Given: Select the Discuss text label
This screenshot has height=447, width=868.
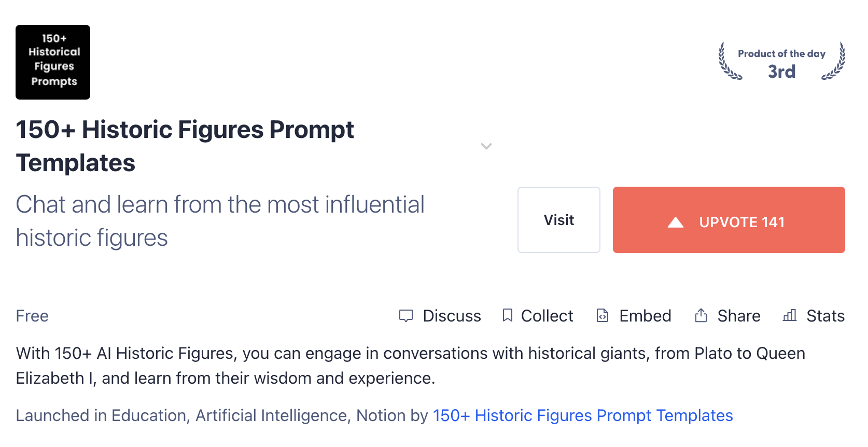Looking at the screenshot, I should click(452, 316).
